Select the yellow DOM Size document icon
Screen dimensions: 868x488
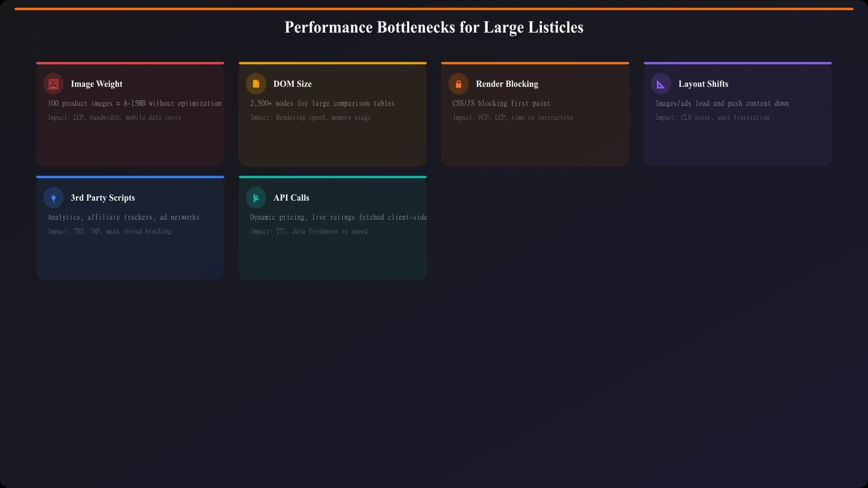click(256, 84)
